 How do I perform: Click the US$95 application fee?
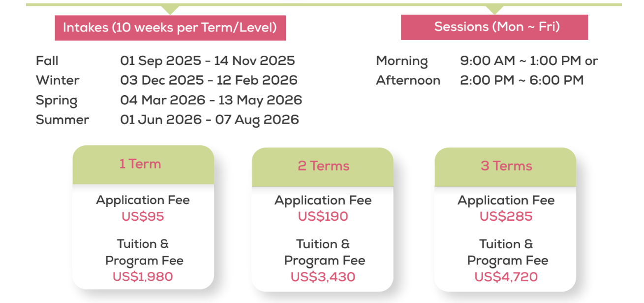click(x=143, y=216)
